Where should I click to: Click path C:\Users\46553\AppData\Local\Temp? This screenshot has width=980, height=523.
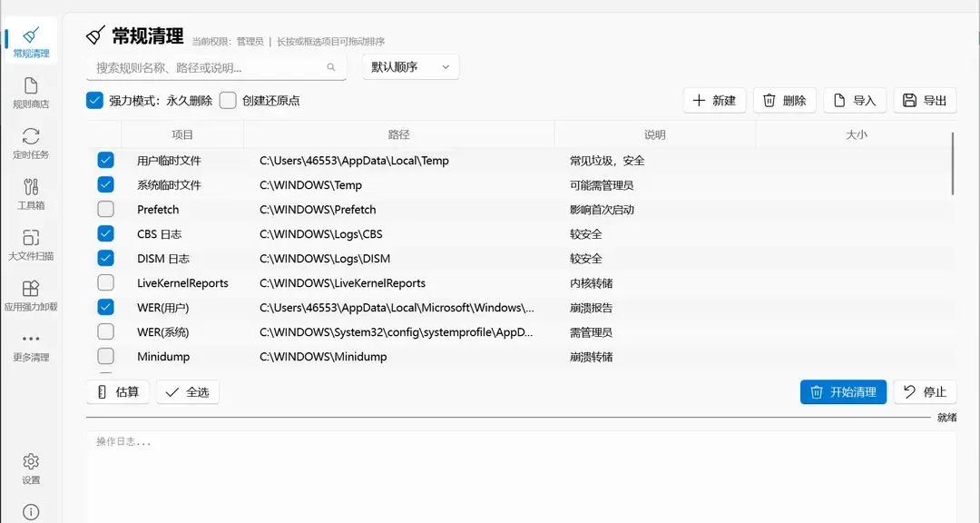[x=355, y=161]
